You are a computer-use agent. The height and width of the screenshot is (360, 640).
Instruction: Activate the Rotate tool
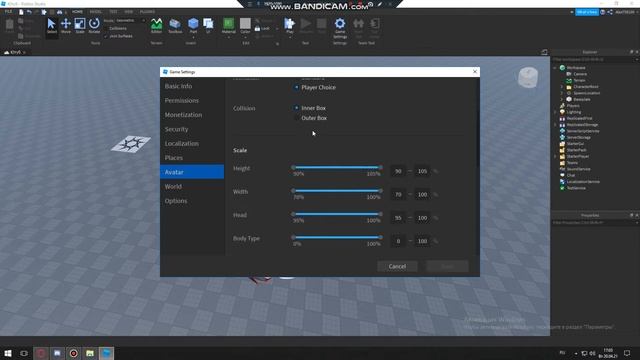point(94,26)
